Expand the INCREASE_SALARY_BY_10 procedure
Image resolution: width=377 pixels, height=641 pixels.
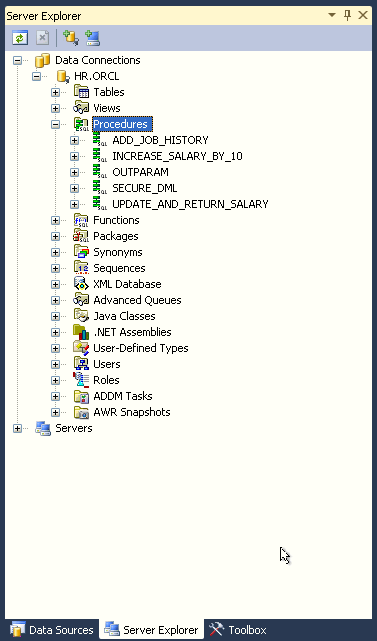[x=74, y=156]
